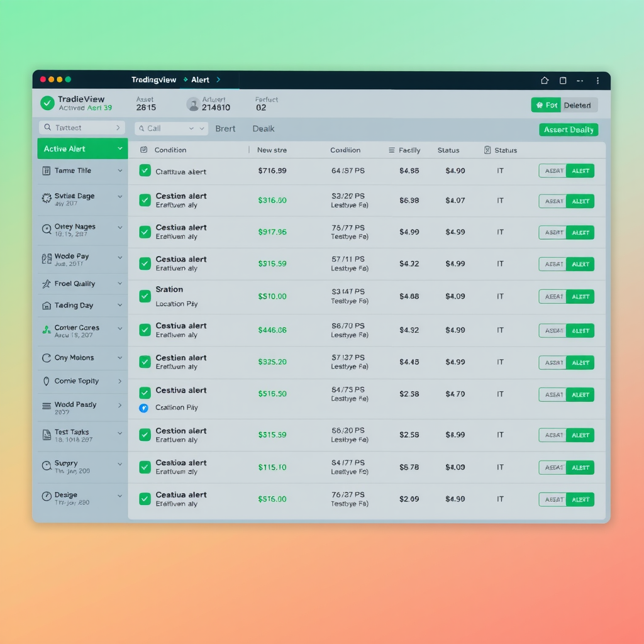Toggle checkbox for the Sration row
Screen dimensions: 644x644
(x=145, y=296)
